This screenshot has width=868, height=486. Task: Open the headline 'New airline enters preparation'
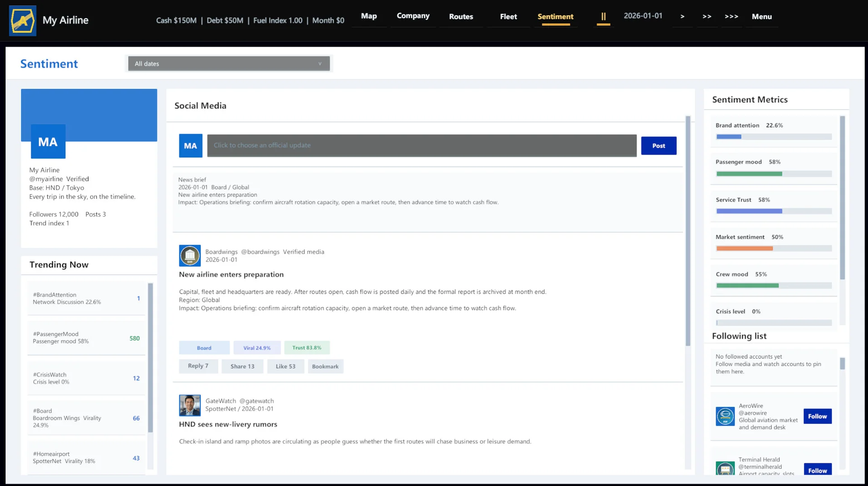coord(231,274)
